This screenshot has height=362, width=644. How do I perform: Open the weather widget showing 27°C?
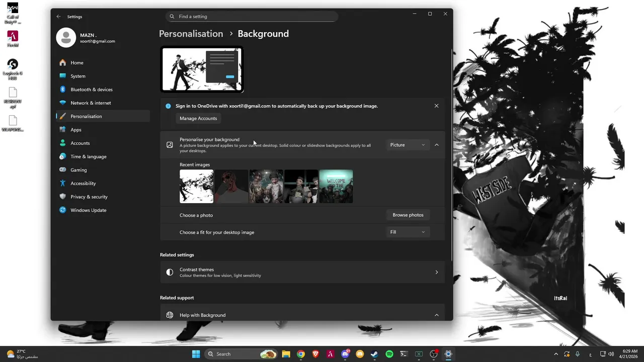(x=22, y=354)
